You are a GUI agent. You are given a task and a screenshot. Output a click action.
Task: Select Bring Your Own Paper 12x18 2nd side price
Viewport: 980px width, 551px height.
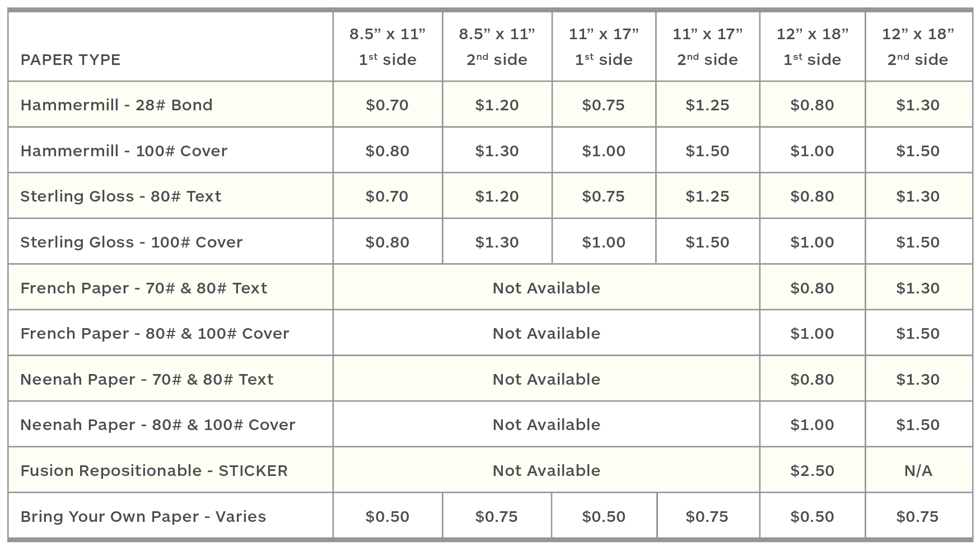point(918,516)
